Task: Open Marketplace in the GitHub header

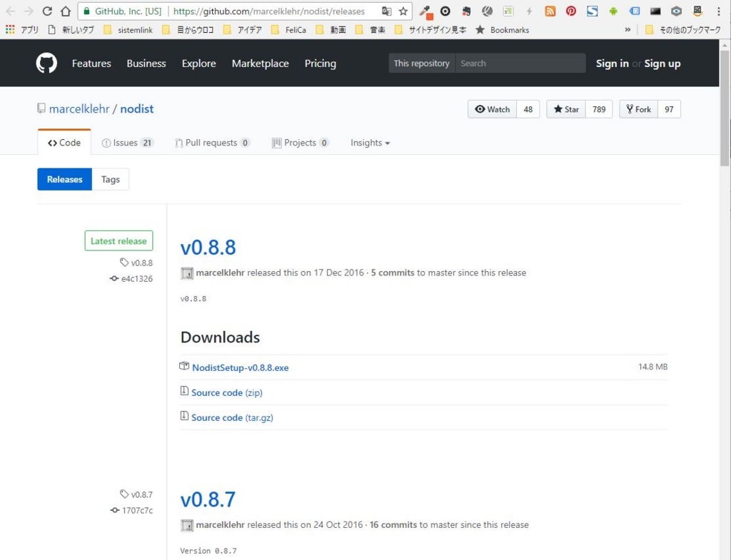Action: pos(260,63)
